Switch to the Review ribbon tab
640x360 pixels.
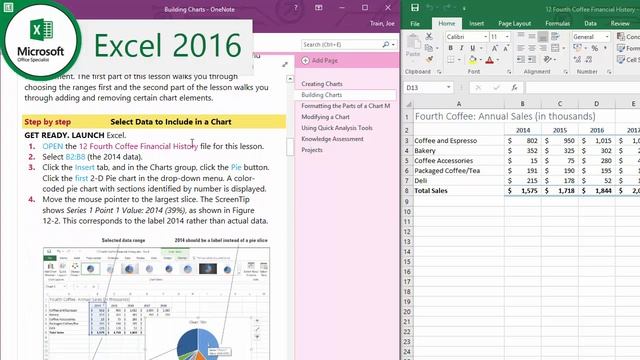[620, 24]
